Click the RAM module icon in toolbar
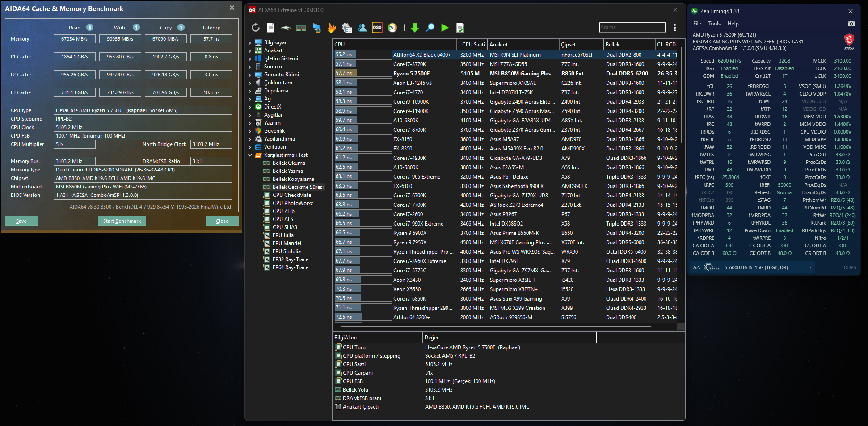 301,28
